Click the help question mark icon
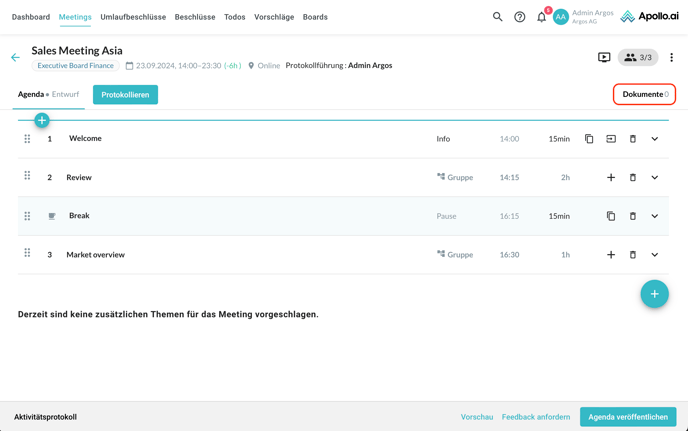This screenshot has height=431, width=688. coord(519,17)
